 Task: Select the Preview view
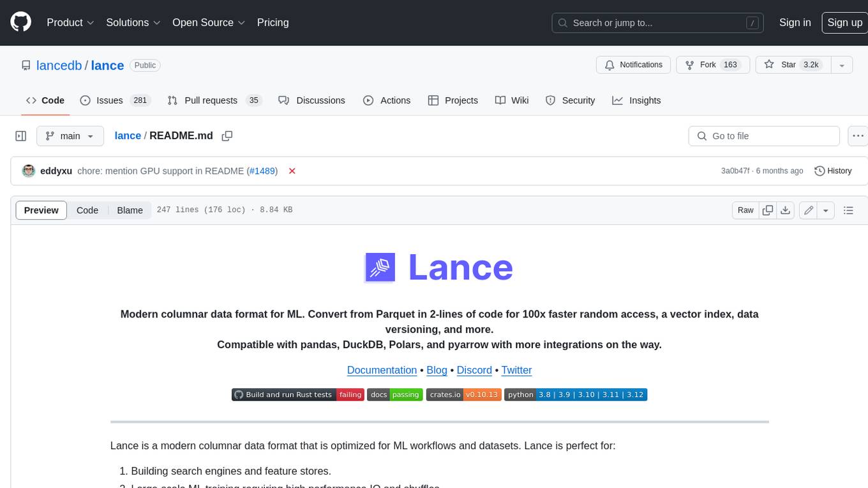tap(41, 210)
